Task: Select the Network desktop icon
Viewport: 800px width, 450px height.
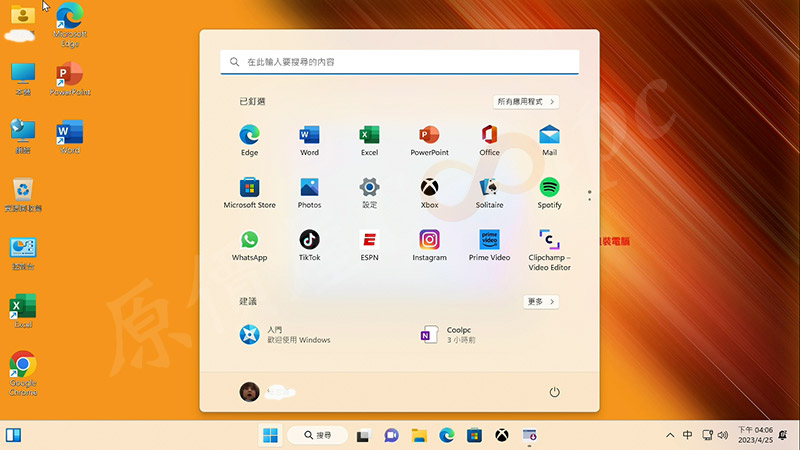Action: [23, 136]
